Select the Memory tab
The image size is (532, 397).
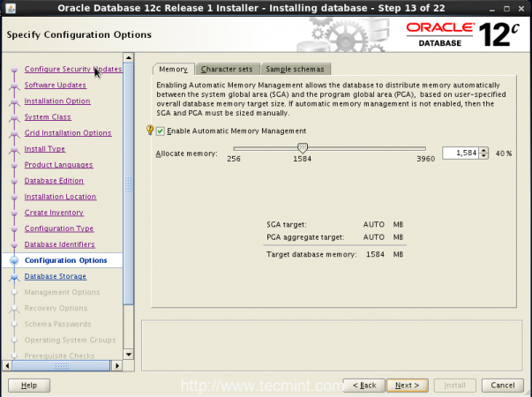click(x=173, y=69)
